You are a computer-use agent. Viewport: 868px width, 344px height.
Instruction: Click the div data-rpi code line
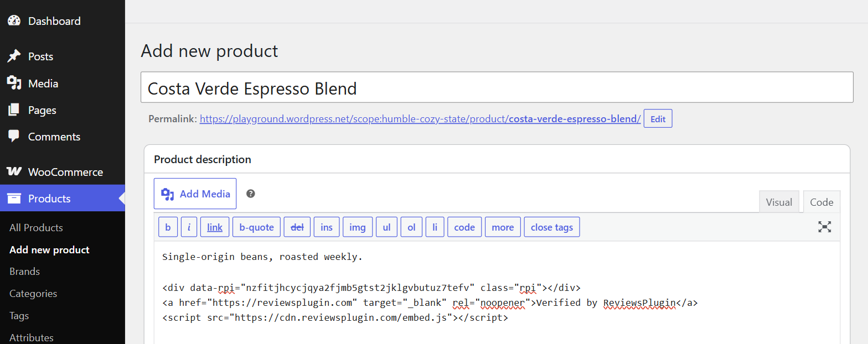tap(371, 288)
